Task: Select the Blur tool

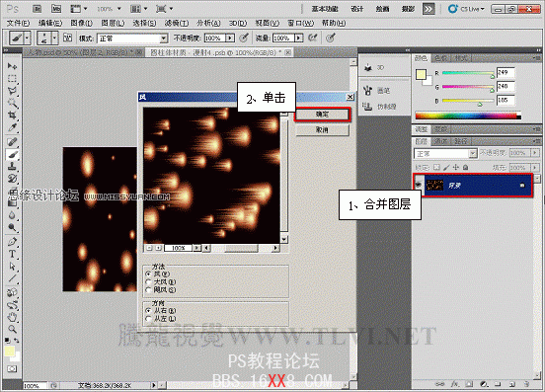Action: point(12,215)
